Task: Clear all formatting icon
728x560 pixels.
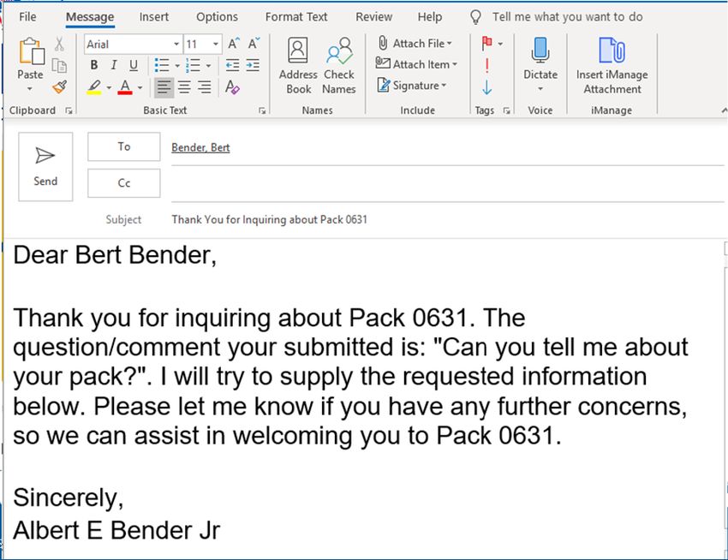Action: tap(232, 86)
